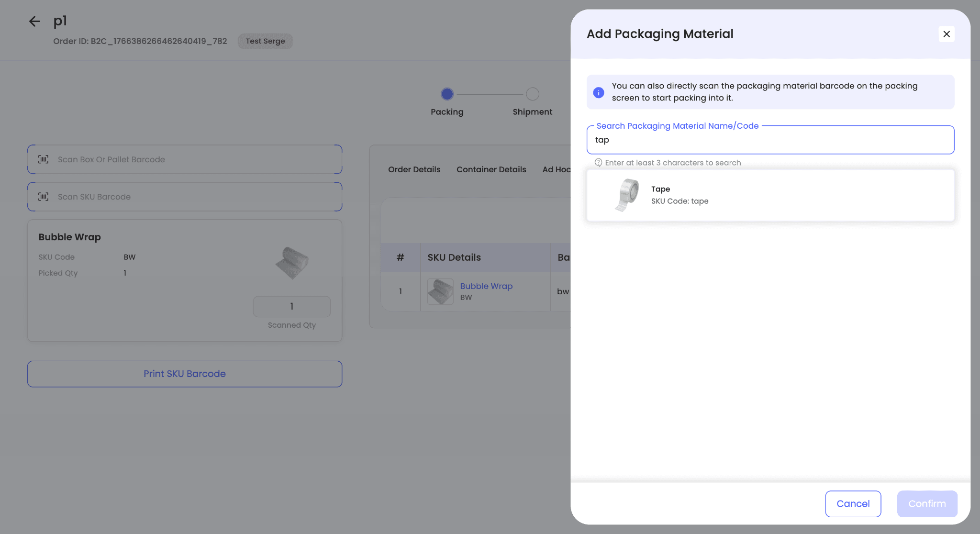This screenshot has height=534, width=980.
Task: Click Print SKU Barcode button
Action: (185, 374)
